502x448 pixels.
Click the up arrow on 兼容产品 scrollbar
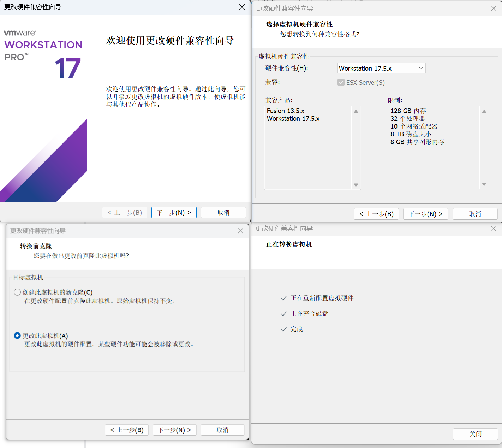(356, 111)
